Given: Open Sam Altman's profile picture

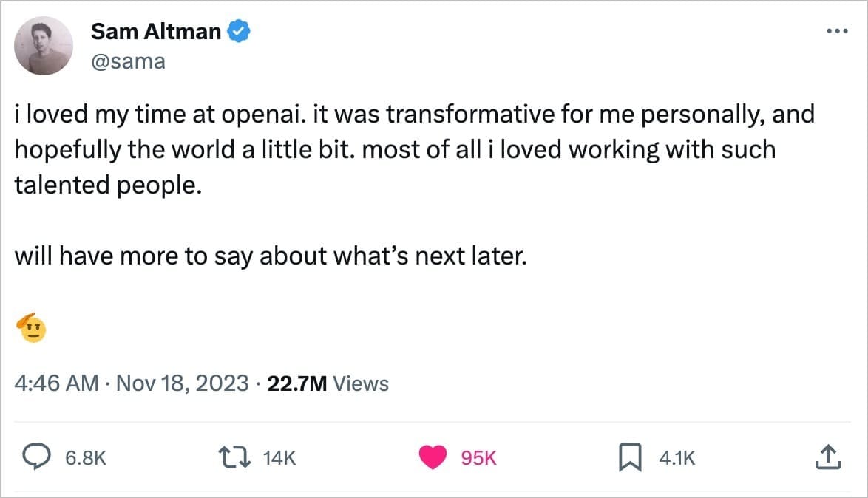Looking at the screenshot, I should click(x=44, y=46).
